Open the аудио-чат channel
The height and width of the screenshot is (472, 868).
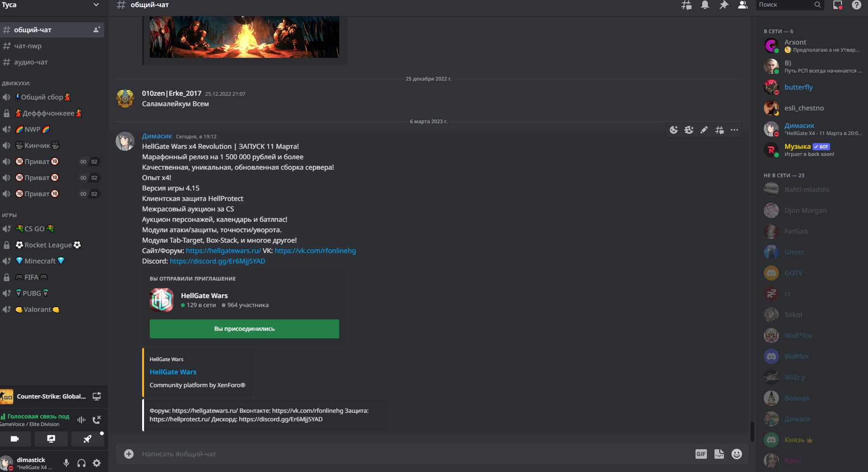point(52,62)
